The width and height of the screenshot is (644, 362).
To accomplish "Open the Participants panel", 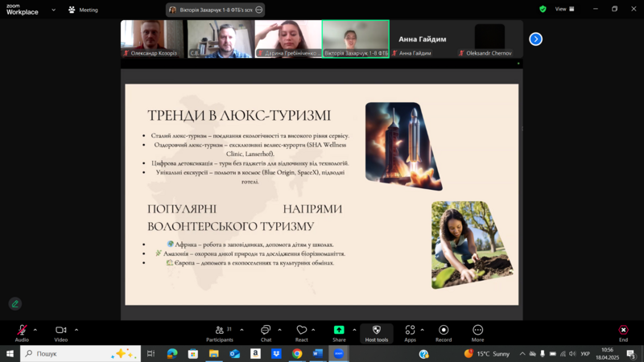I will 220,333.
